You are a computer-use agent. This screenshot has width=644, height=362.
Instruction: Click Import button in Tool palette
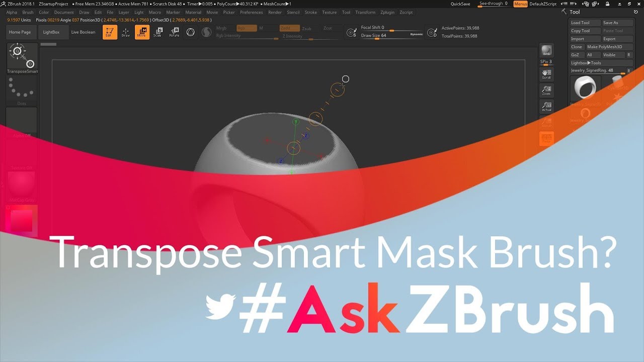click(x=586, y=39)
